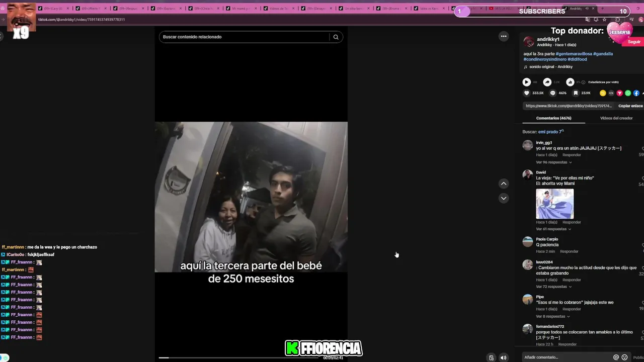
Task: Focus the 'Buscar contenido relacionado' search field
Action: click(x=245, y=37)
